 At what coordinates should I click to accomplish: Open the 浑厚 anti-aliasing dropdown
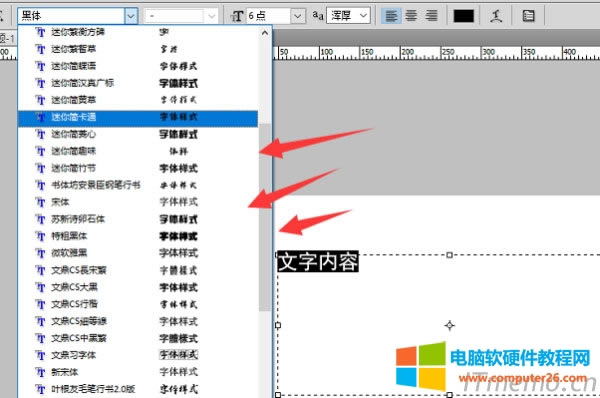tap(364, 16)
